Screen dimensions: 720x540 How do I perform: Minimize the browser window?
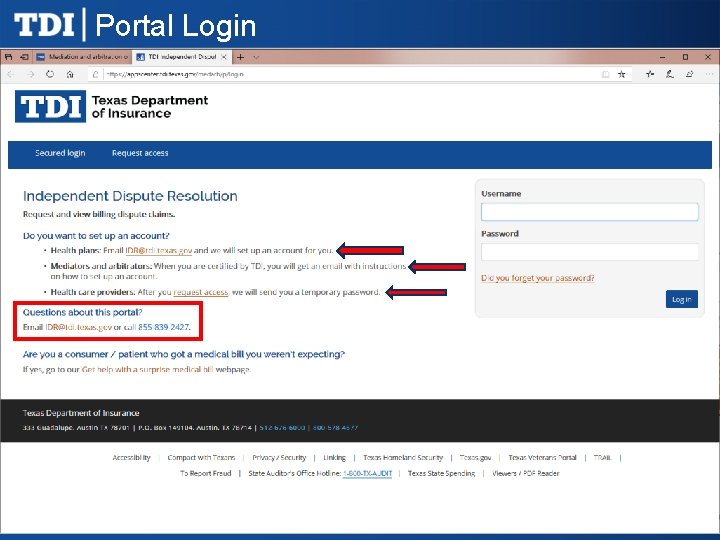point(662,57)
